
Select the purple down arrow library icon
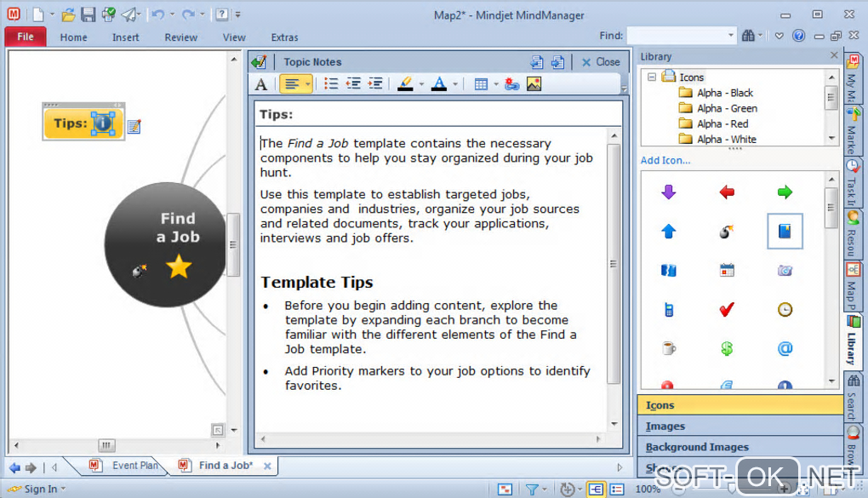669,192
